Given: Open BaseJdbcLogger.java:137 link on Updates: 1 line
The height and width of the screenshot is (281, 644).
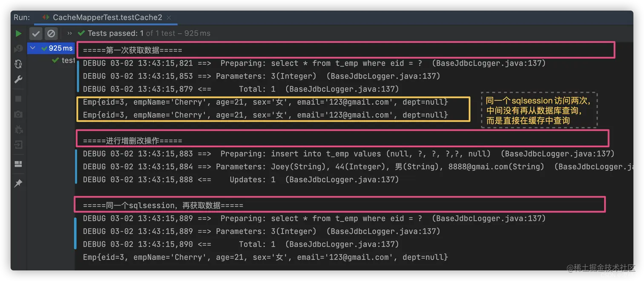Looking at the screenshot, I should pos(342,180).
